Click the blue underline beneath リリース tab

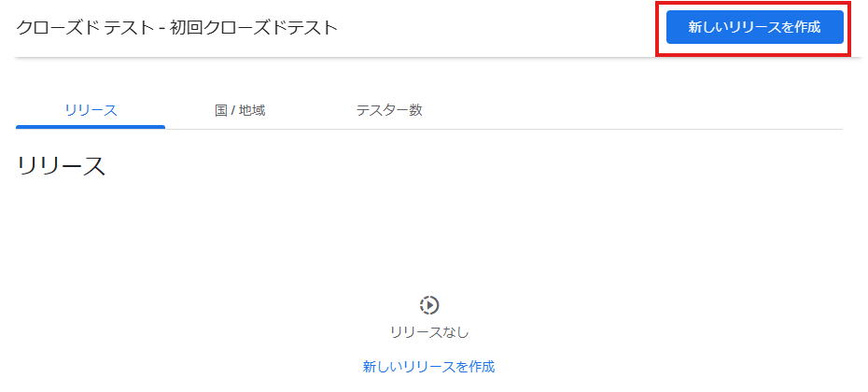pos(91,127)
